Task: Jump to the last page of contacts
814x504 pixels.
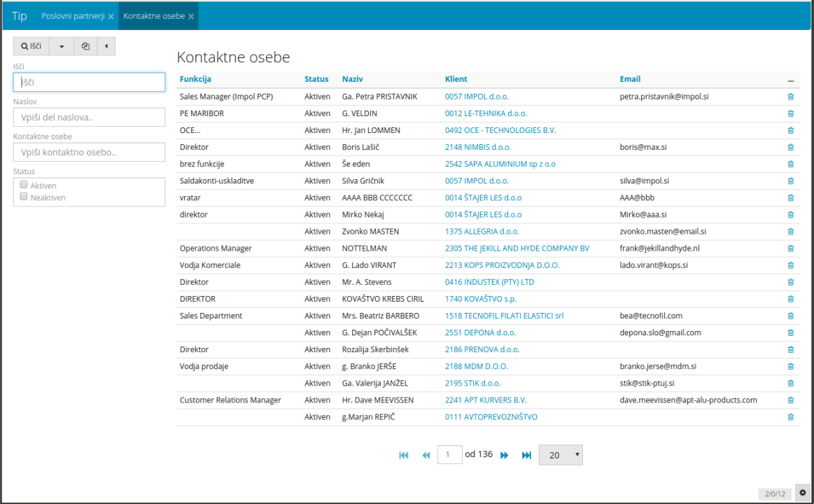Action: [526, 455]
